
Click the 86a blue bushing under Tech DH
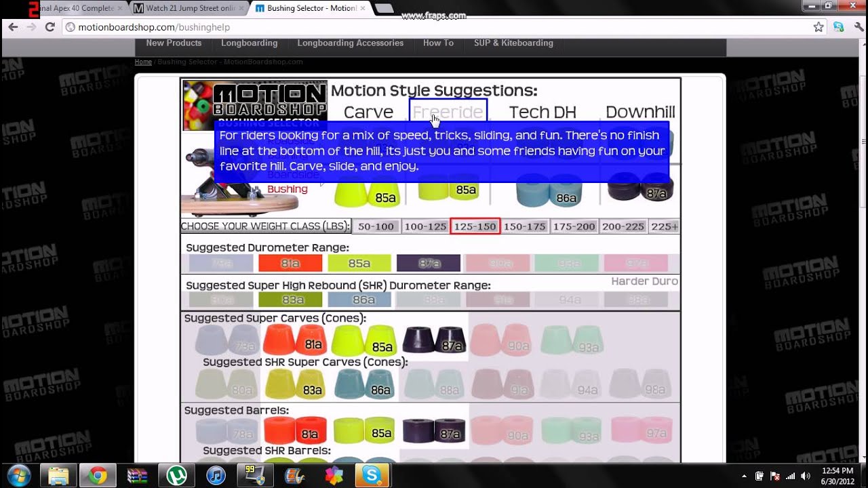pyautogui.click(x=549, y=191)
